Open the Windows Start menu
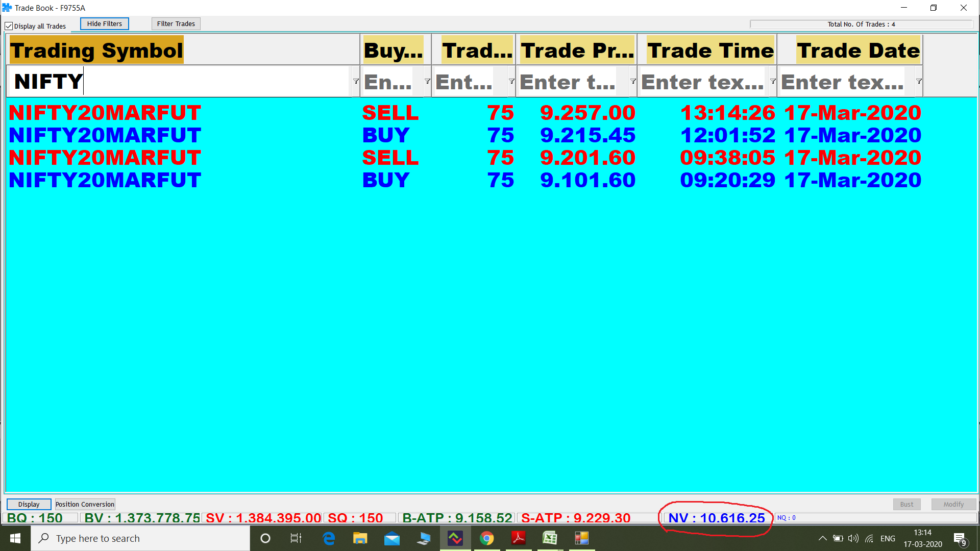The height and width of the screenshot is (551, 980). [15, 538]
